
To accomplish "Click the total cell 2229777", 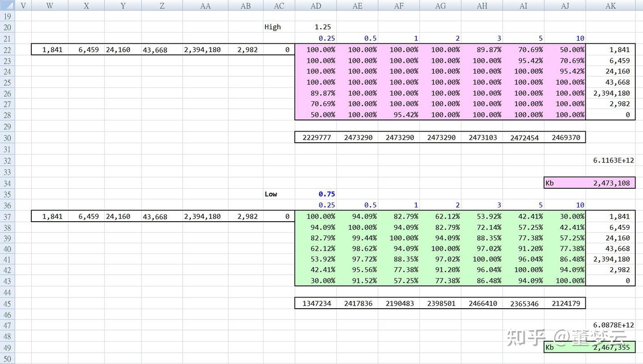I will 316,137.
